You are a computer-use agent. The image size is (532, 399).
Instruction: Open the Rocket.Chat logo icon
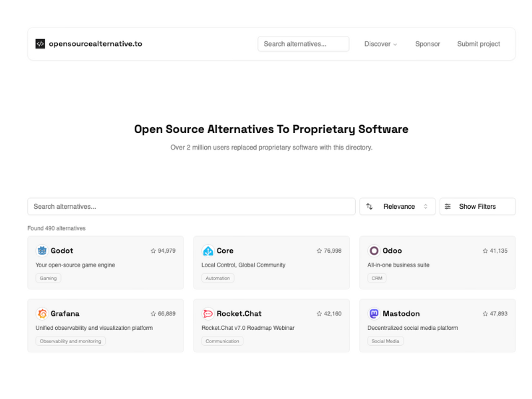point(208,314)
